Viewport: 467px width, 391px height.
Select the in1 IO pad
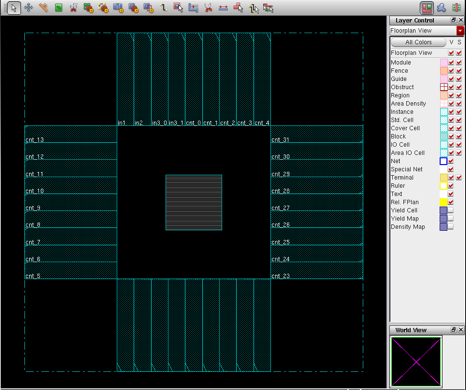coord(125,79)
